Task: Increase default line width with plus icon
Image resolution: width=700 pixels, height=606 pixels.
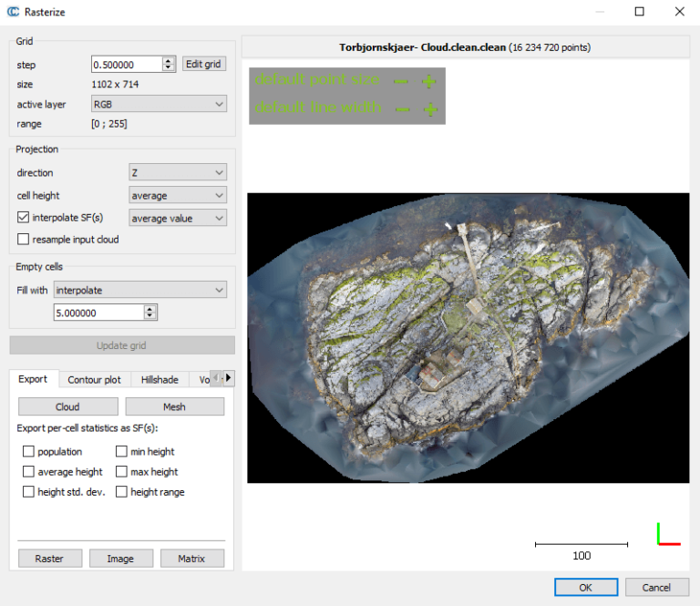Action: click(430, 109)
